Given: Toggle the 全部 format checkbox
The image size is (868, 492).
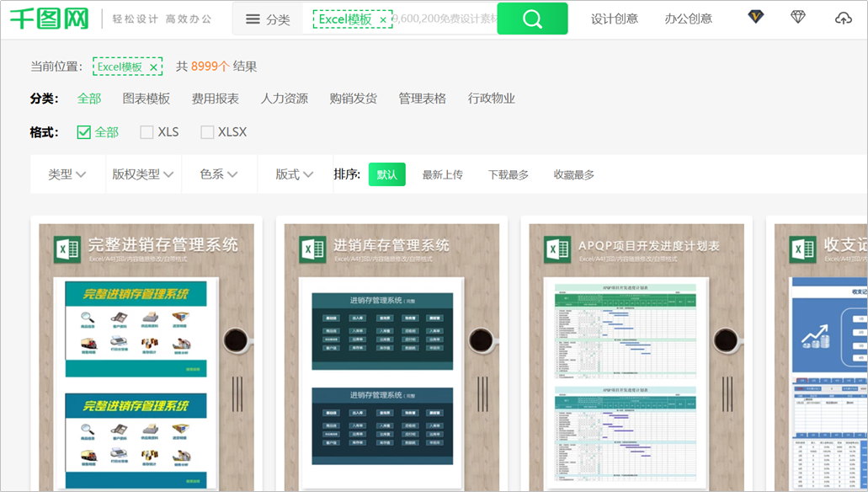Looking at the screenshot, I should point(83,132).
